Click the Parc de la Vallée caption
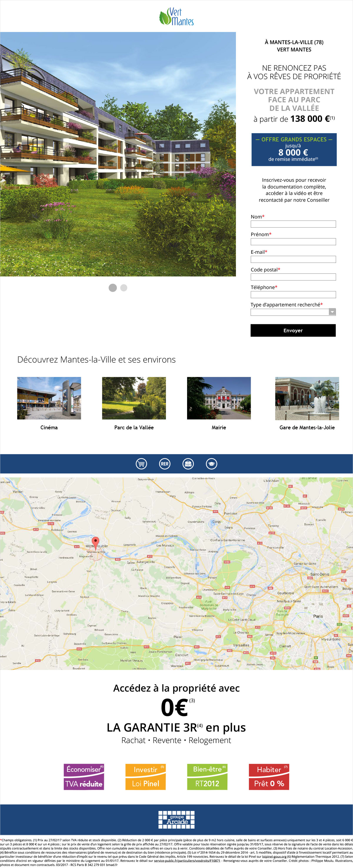This screenshot has width=353, height=868. [134, 427]
